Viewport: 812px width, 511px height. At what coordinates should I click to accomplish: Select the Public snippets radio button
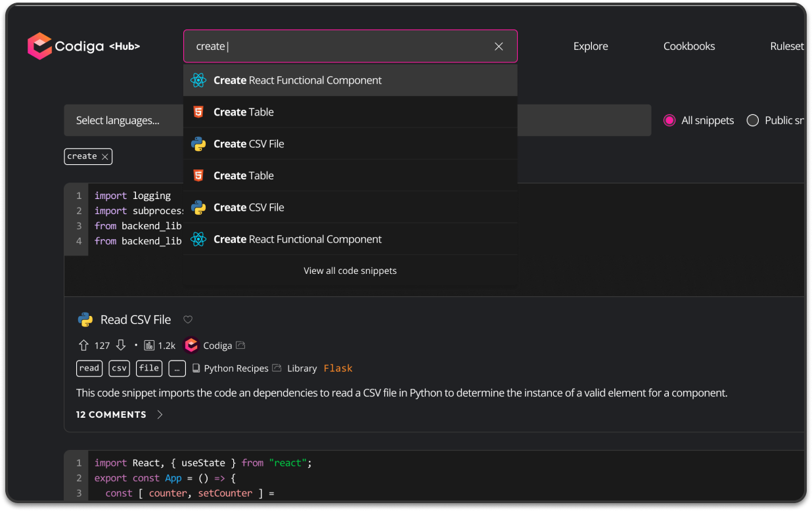pyautogui.click(x=753, y=120)
